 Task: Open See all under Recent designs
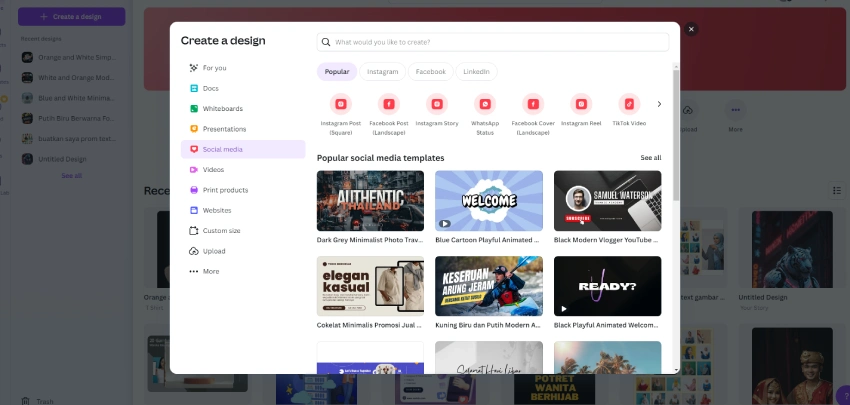[72, 176]
